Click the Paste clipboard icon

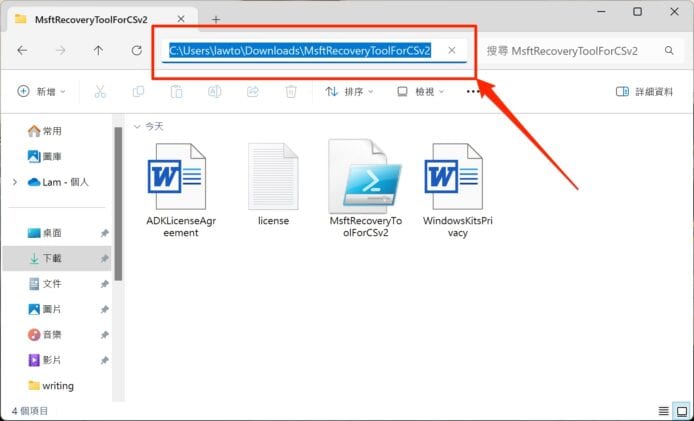pos(176,91)
